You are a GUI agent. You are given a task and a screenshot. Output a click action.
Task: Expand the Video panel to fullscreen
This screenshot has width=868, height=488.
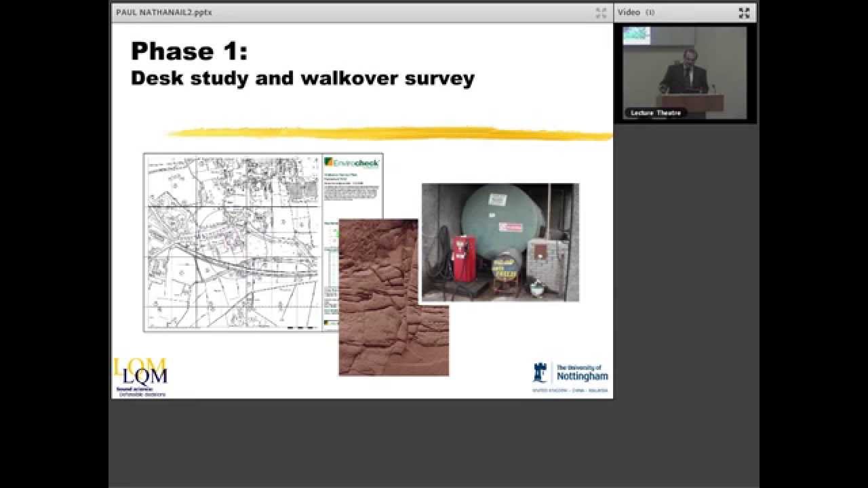[x=744, y=13]
